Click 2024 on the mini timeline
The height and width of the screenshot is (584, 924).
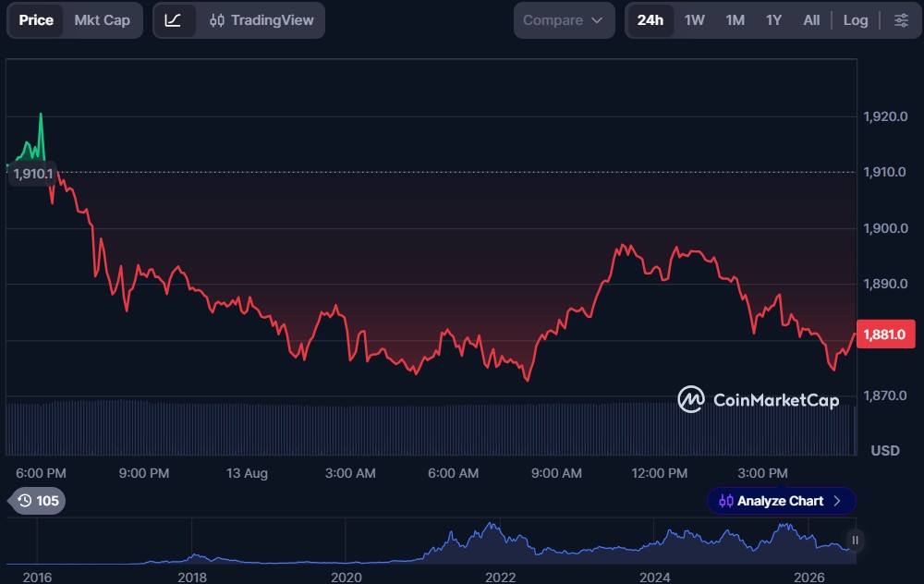(x=655, y=577)
